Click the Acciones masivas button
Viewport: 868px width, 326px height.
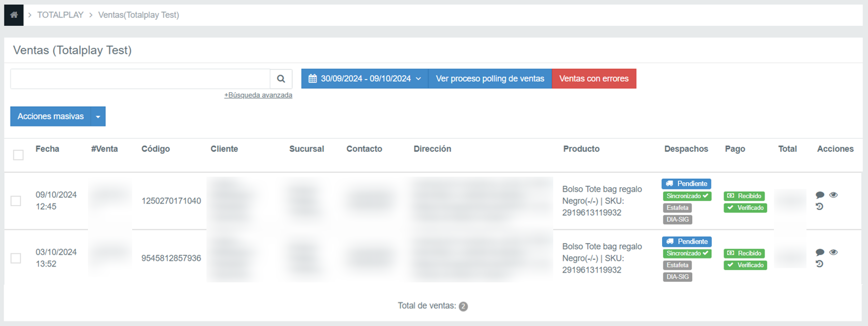(50, 116)
